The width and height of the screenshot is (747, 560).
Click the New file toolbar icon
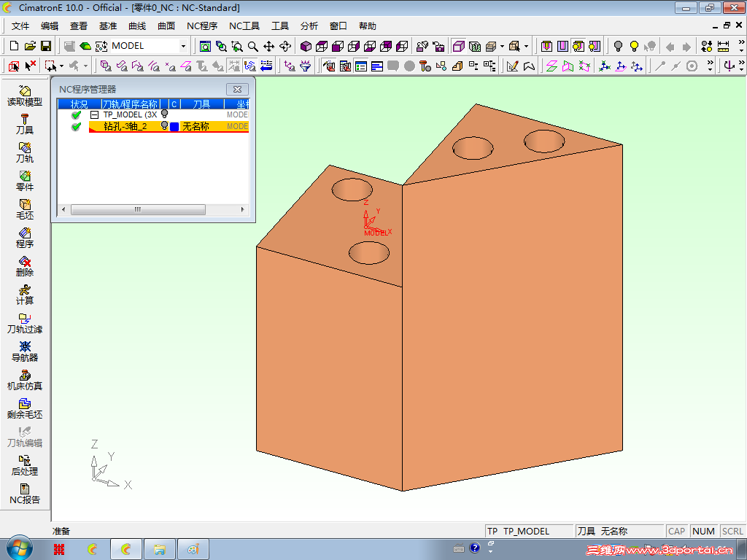(14, 46)
